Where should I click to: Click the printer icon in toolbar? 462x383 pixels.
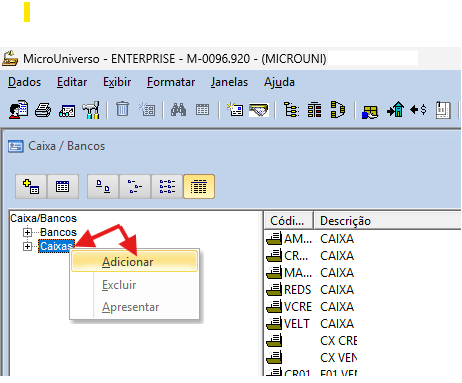click(x=43, y=110)
